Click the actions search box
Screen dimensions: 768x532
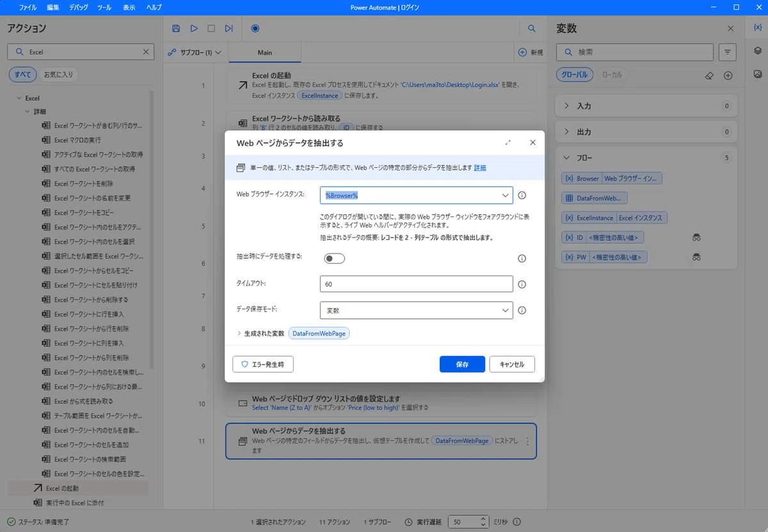[x=82, y=52]
